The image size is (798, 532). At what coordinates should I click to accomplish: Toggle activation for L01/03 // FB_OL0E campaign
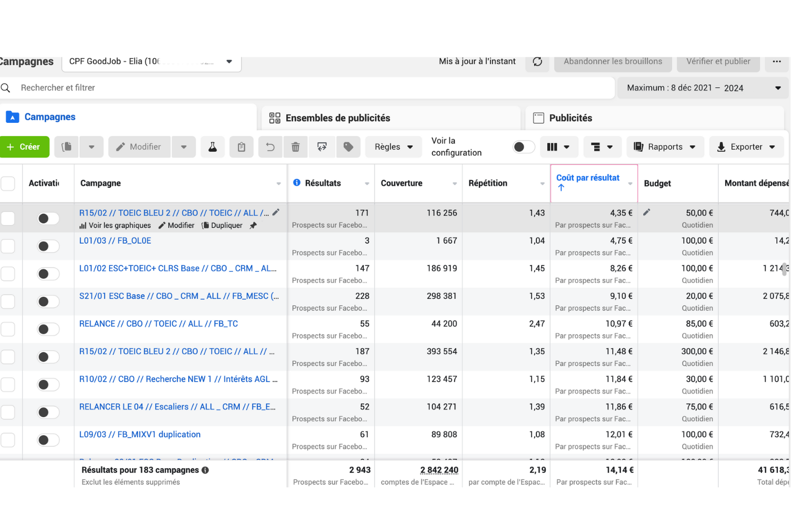48,246
